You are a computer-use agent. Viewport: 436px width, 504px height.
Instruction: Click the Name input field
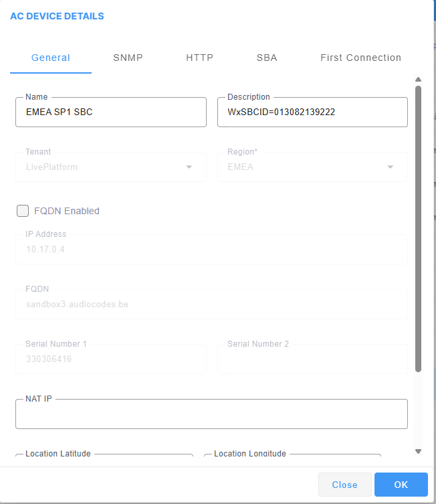pyautogui.click(x=110, y=112)
